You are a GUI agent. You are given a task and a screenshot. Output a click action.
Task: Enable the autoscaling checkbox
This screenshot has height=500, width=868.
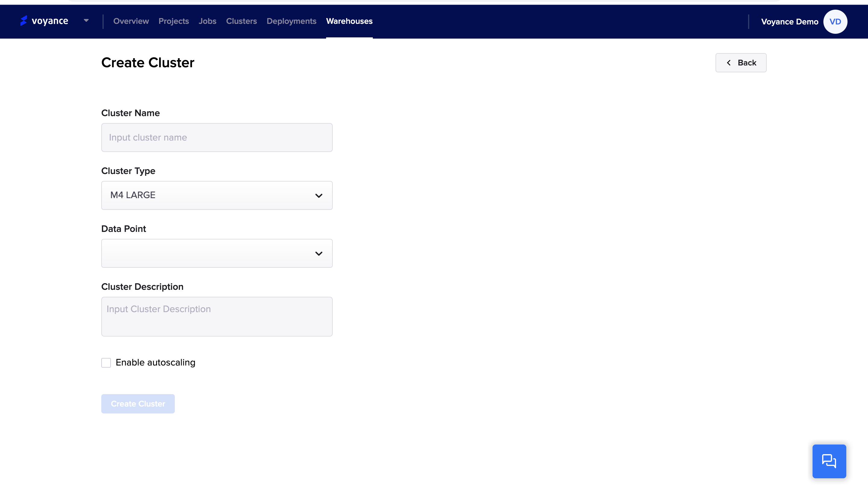106,363
